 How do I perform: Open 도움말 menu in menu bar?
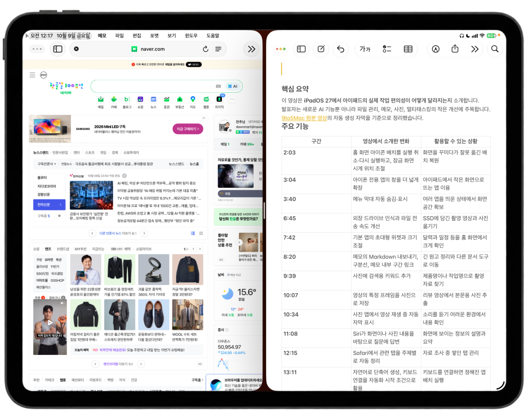[x=213, y=36]
